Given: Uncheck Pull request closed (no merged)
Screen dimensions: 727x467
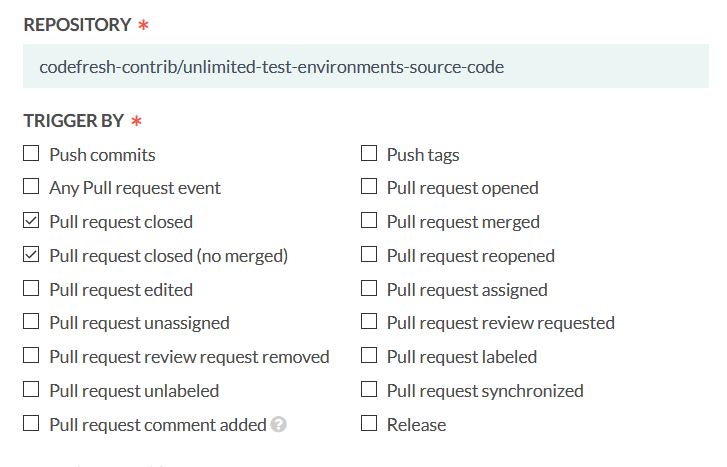Looking at the screenshot, I should (x=32, y=255).
